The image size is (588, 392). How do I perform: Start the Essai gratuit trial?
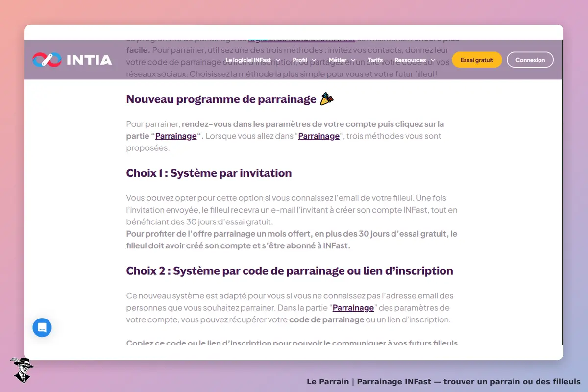(477, 60)
